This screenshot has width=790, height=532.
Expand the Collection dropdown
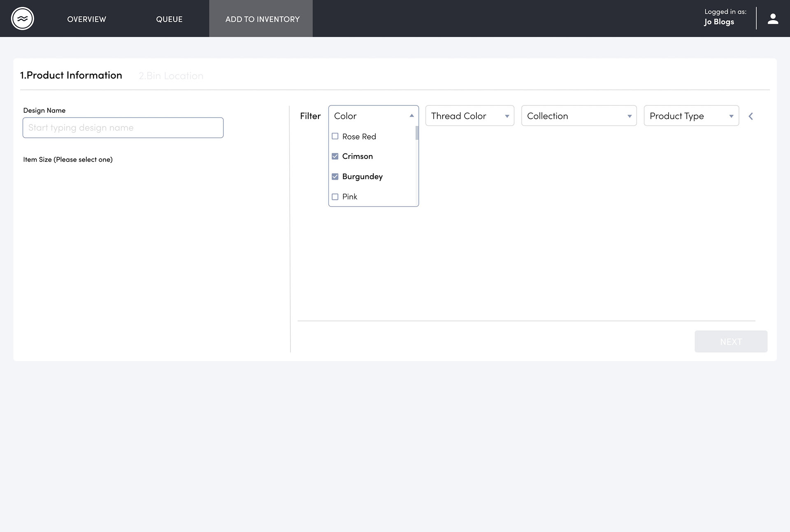(x=579, y=116)
